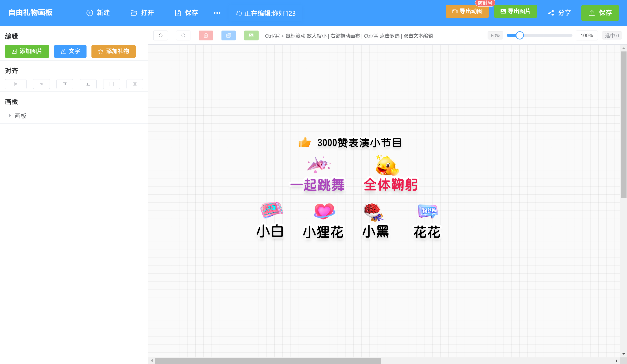Click 打开 in top menu
This screenshot has height=364, width=627.
(142, 13)
